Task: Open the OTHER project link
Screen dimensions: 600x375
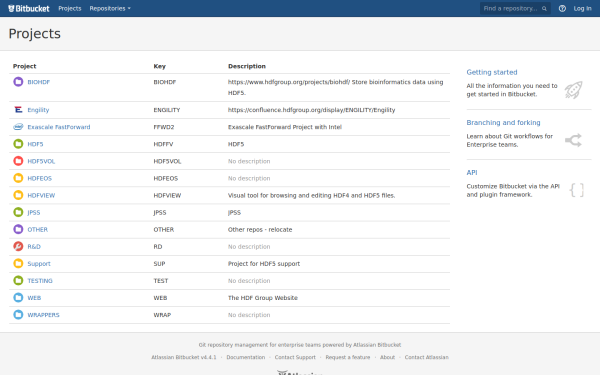Action: 38,230
